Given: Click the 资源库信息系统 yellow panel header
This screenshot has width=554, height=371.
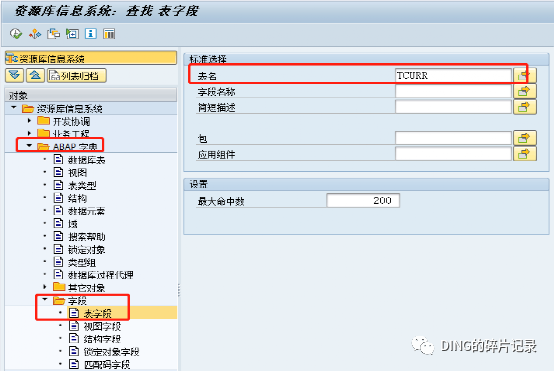Looking at the screenshot, I should [91, 58].
